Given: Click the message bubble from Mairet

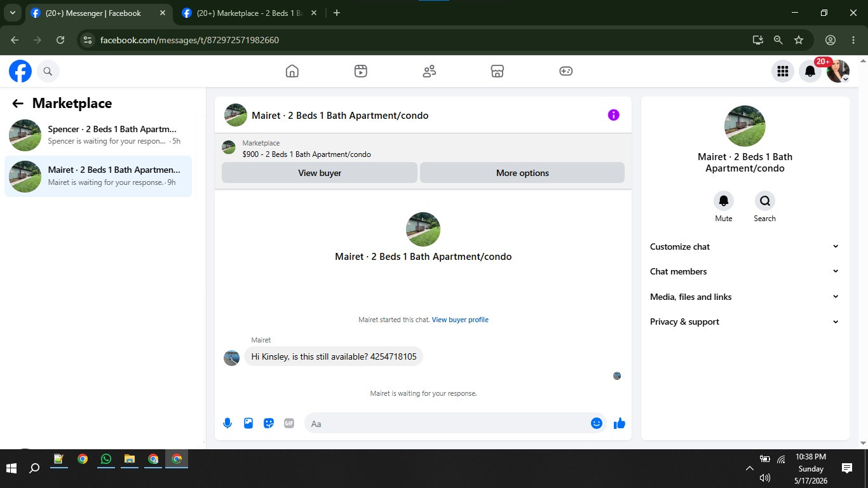Looking at the screenshot, I should (x=334, y=356).
